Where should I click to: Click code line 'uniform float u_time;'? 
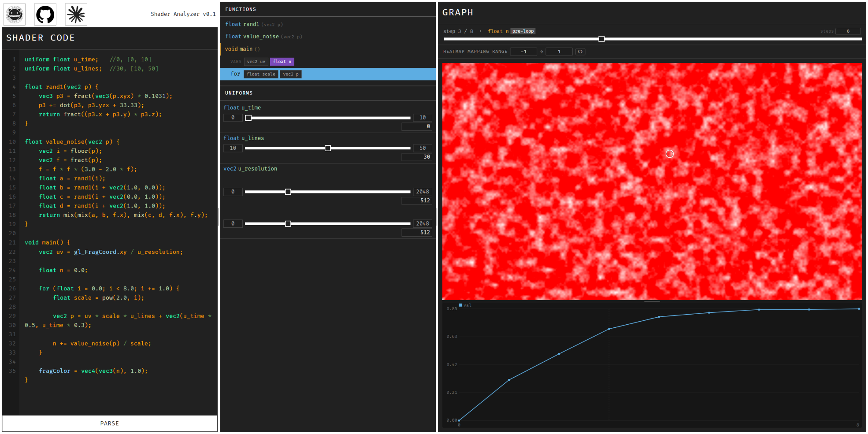pos(61,59)
